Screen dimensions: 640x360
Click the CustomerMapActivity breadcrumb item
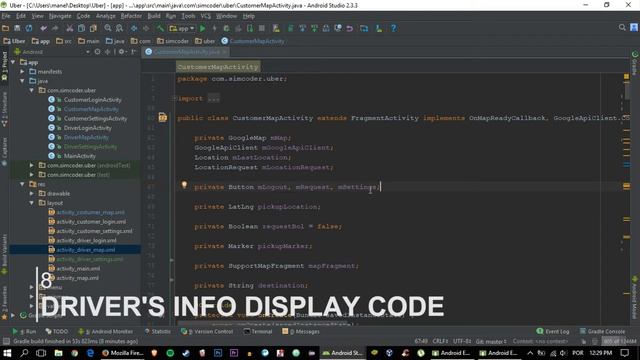[x=253, y=41]
